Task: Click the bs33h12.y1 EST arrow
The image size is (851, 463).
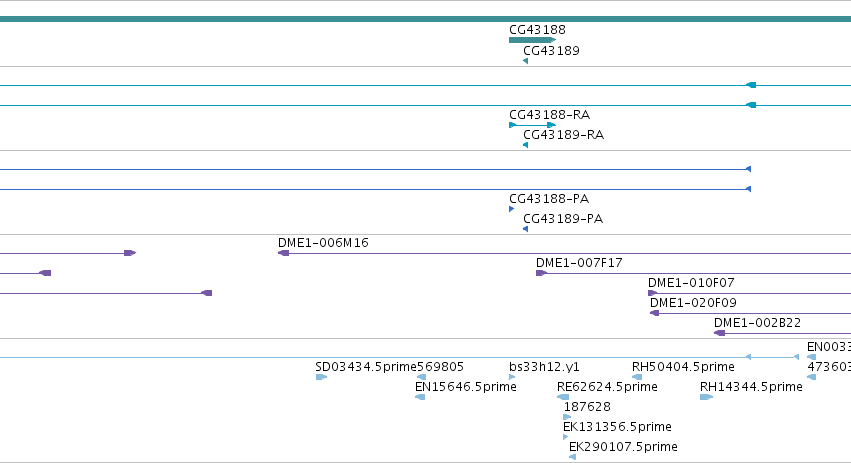Action: coord(512,377)
